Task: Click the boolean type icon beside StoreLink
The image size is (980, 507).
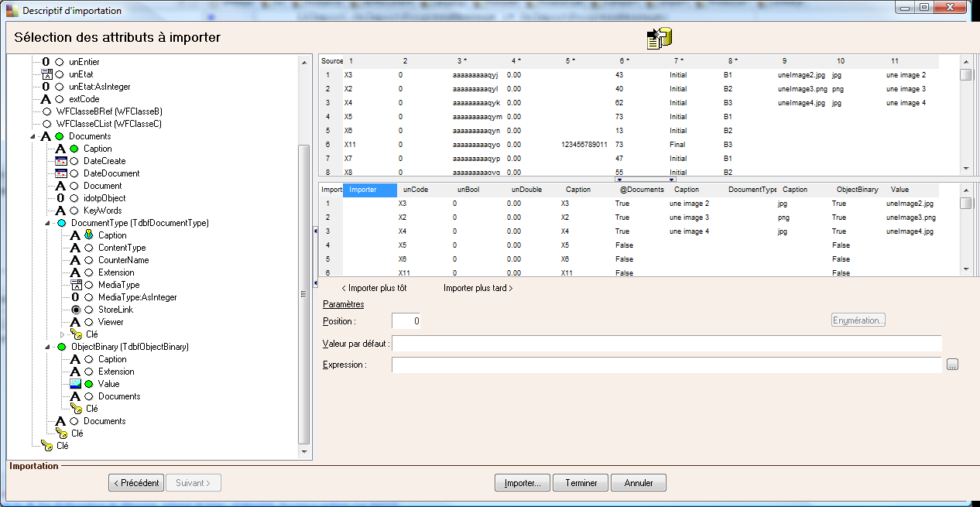Action: (75, 310)
